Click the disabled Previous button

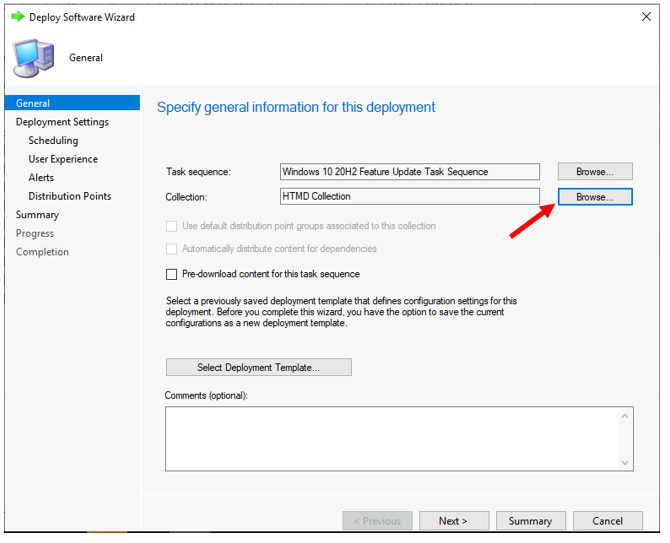378,521
